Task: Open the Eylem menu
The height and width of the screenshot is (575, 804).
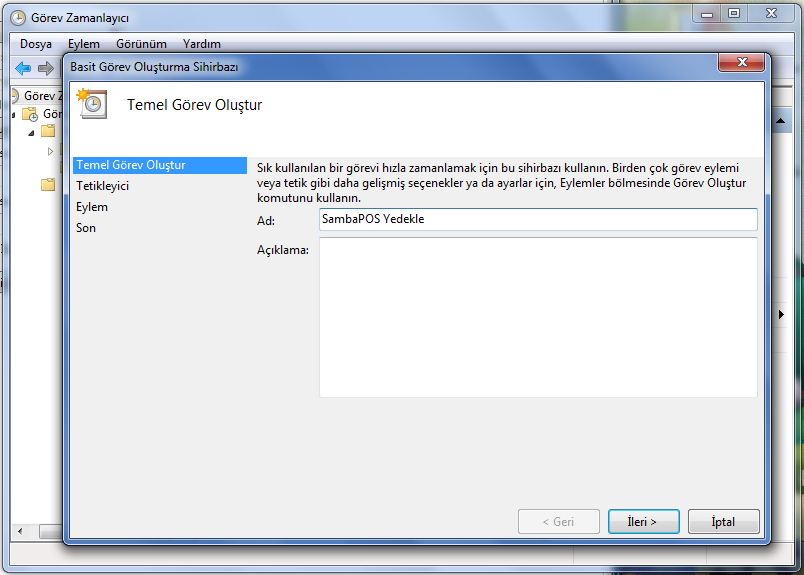Action: click(84, 44)
